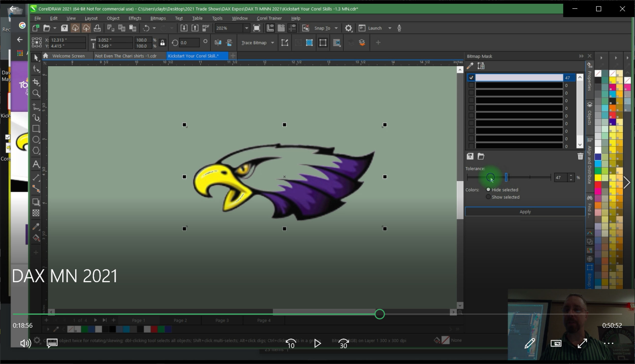
Task: Click the timeline playhead marker
Action: tap(379, 313)
